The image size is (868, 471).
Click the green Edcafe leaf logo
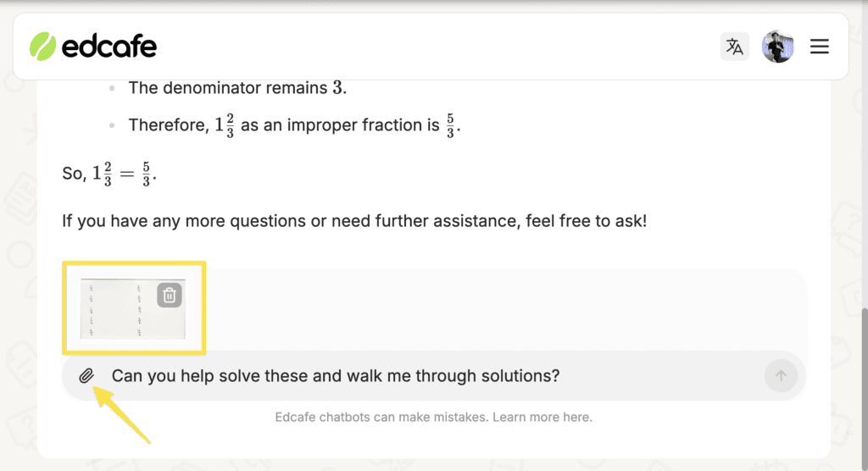pyautogui.click(x=42, y=47)
